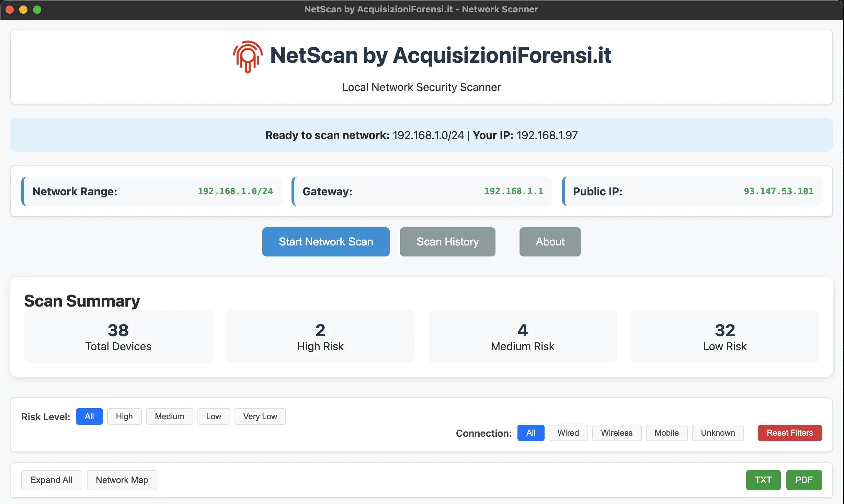Click Network Range value 192.168.1.0/24

tap(235, 191)
